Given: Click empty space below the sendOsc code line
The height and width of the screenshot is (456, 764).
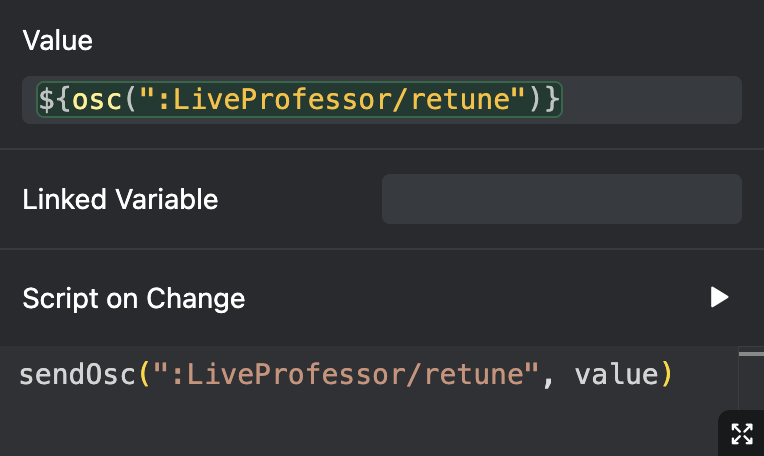Looking at the screenshot, I should point(350,425).
